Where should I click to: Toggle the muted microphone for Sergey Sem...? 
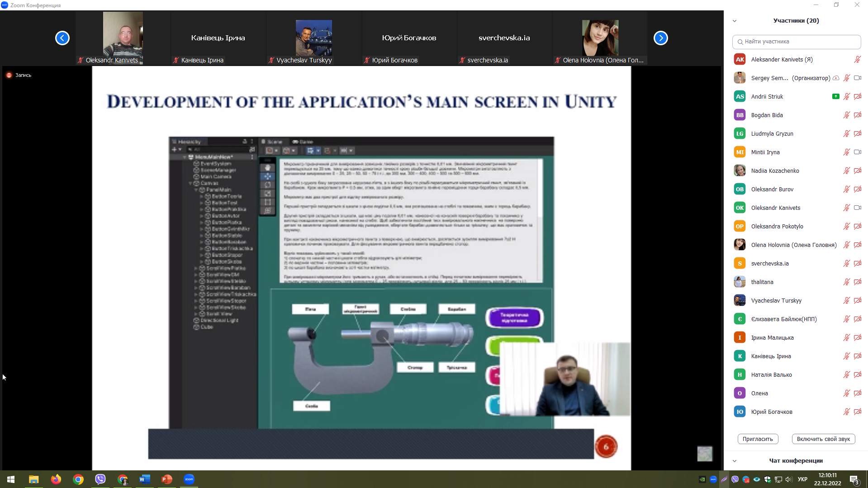pos(847,78)
